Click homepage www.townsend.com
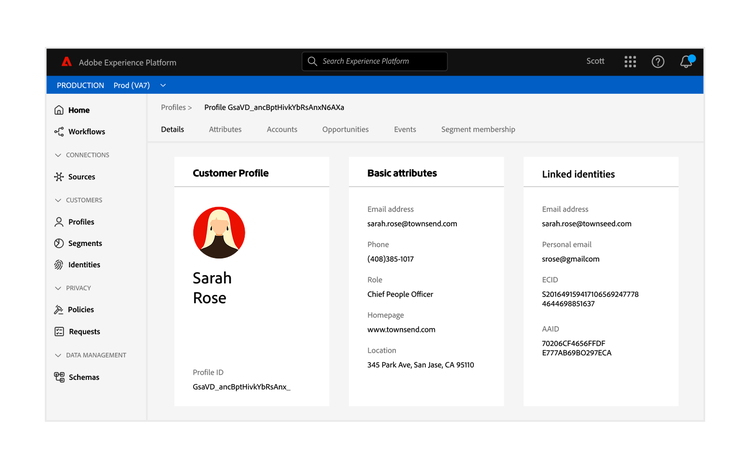This screenshot has width=750, height=469. tap(401, 329)
